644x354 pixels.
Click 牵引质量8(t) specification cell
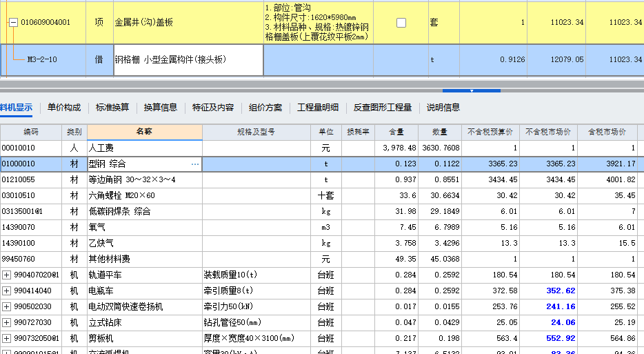click(256, 291)
